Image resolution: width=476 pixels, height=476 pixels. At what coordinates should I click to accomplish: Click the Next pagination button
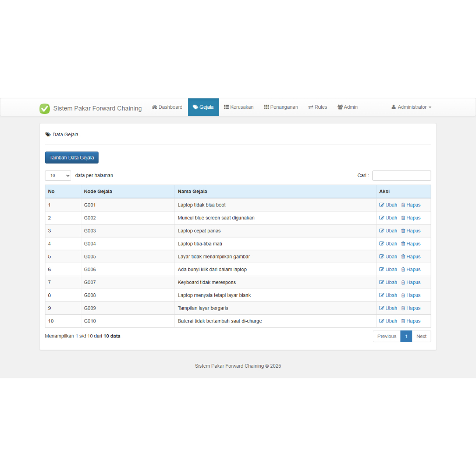421,337
